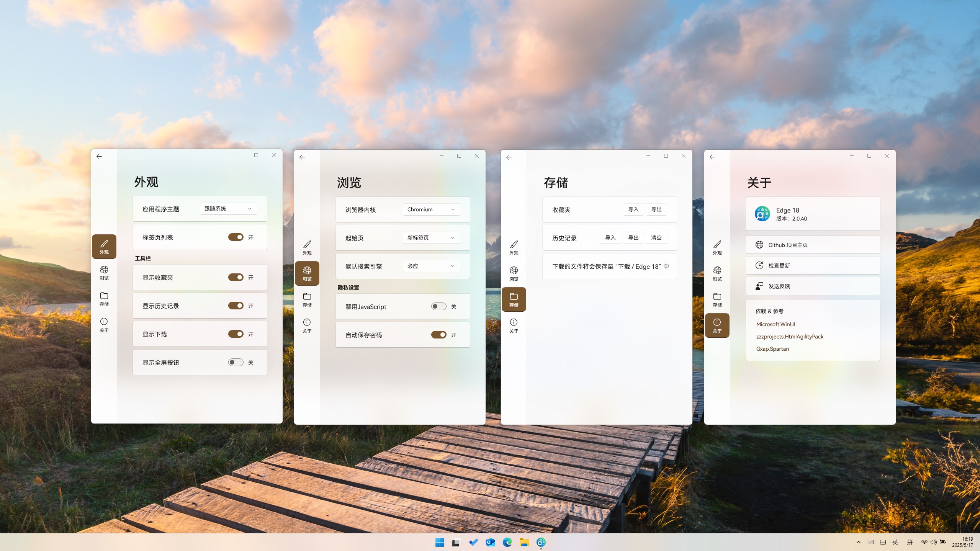The width and height of the screenshot is (980, 551).
Task: Click 检查更新 button
Action: tap(813, 266)
